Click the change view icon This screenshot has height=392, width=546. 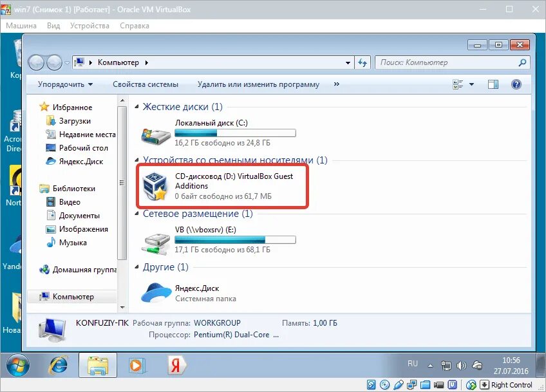tap(458, 84)
